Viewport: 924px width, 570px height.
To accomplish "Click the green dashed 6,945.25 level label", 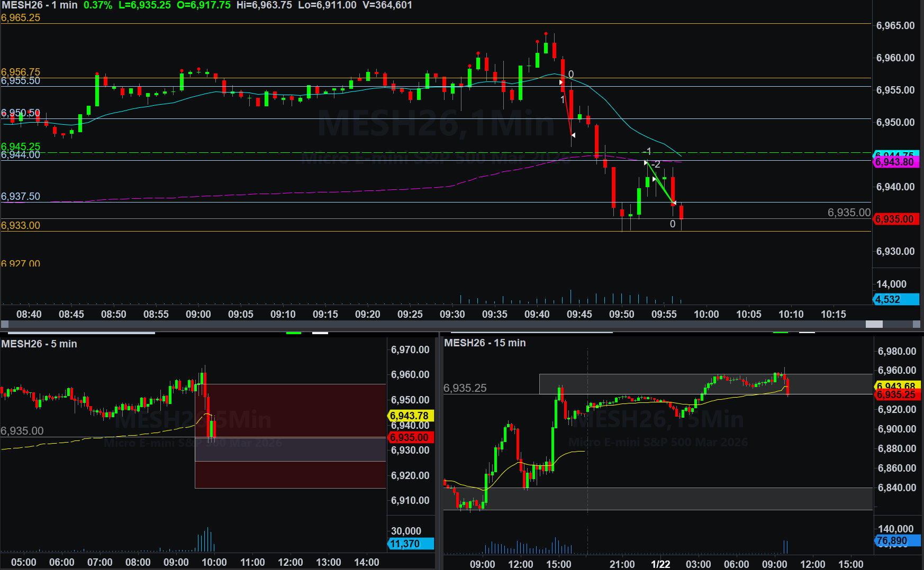I will pyautogui.click(x=21, y=146).
